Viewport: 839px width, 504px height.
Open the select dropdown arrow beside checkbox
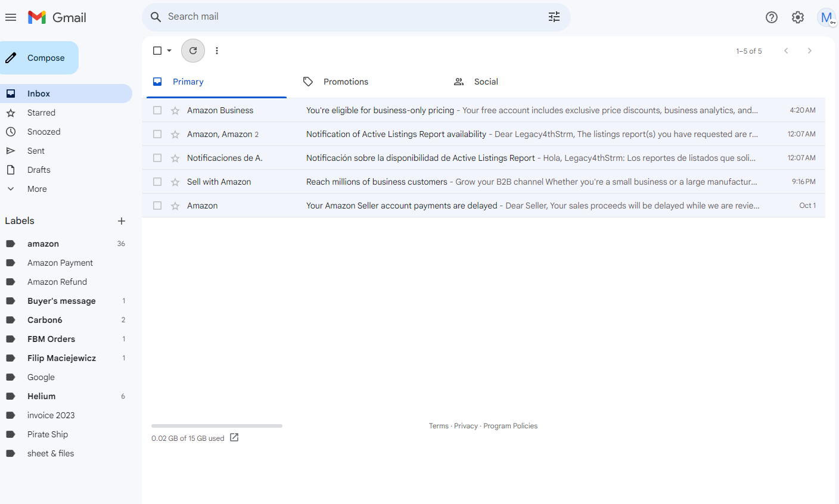tap(169, 51)
